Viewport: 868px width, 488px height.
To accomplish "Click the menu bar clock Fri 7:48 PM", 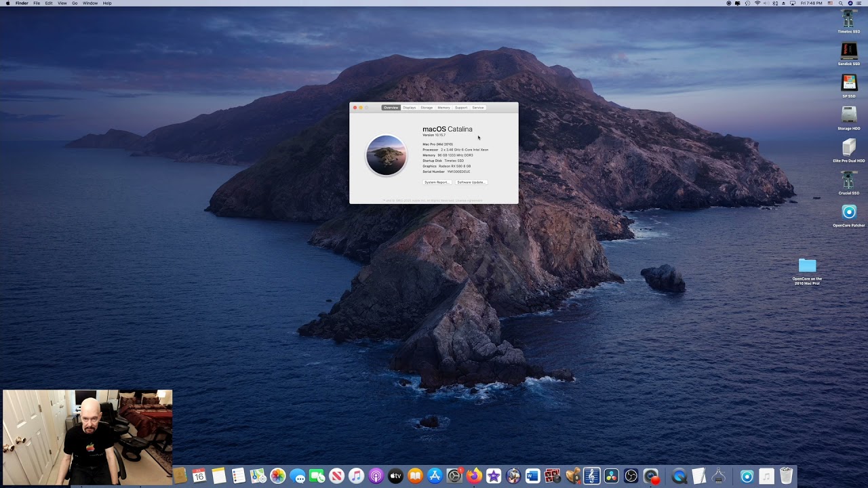I will point(811,3).
